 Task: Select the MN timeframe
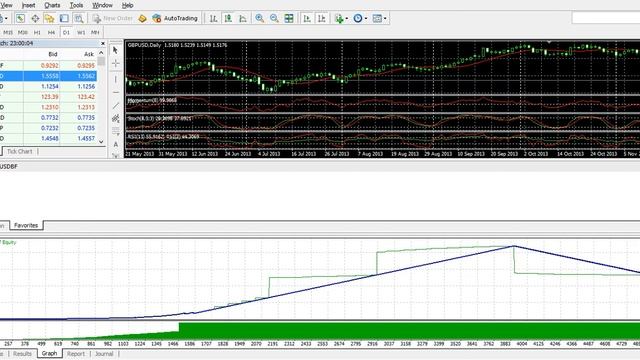pyautogui.click(x=95, y=32)
